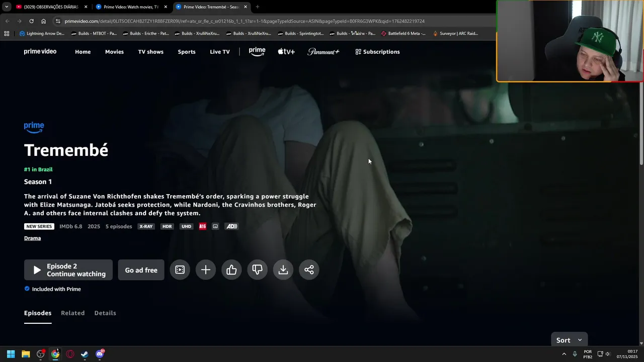The width and height of the screenshot is (644, 362).
Task: Click the Included with Prime label
Action: click(56, 289)
